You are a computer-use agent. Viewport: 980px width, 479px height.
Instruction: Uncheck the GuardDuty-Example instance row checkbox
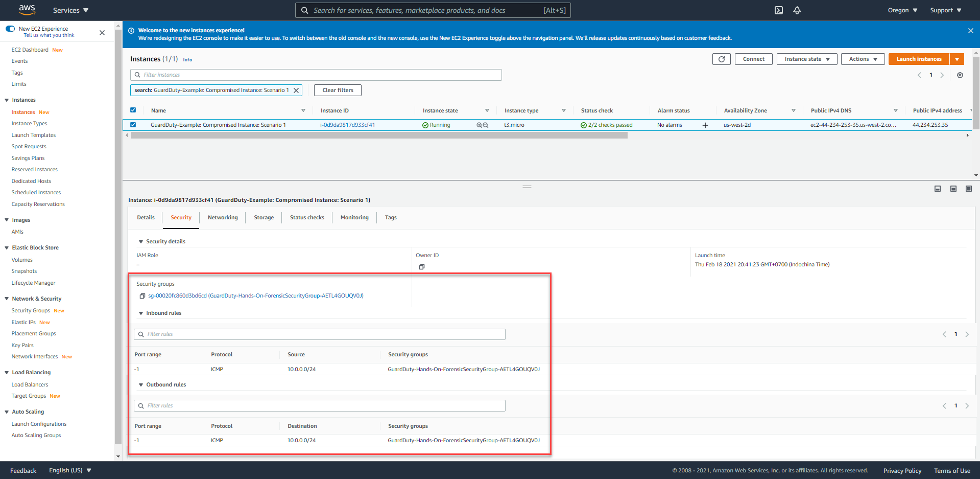point(133,125)
